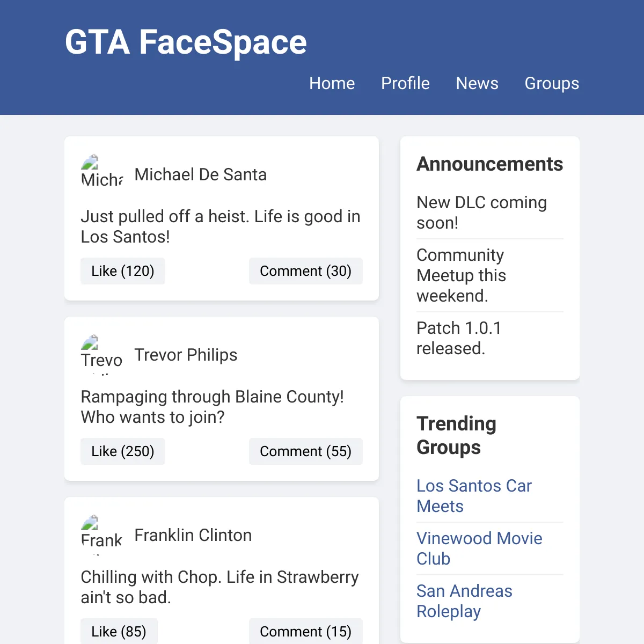Open the Home navigation link
Image resolution: width=644 pixels, height=644 pixels.
coord(332,83)
